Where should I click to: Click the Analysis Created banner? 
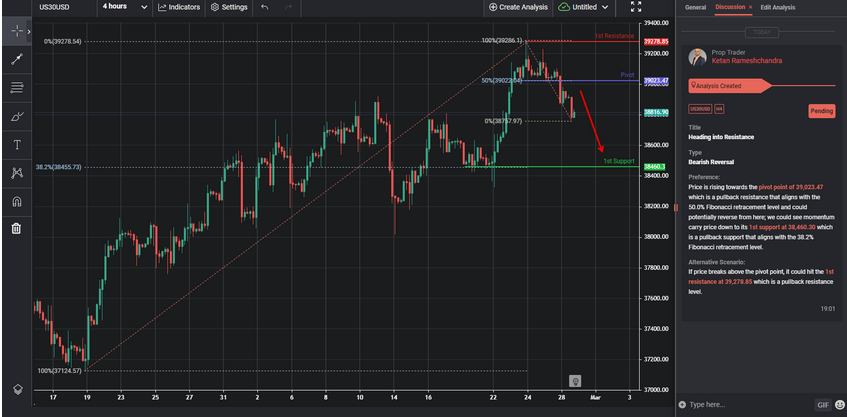[x=730, y=85]
